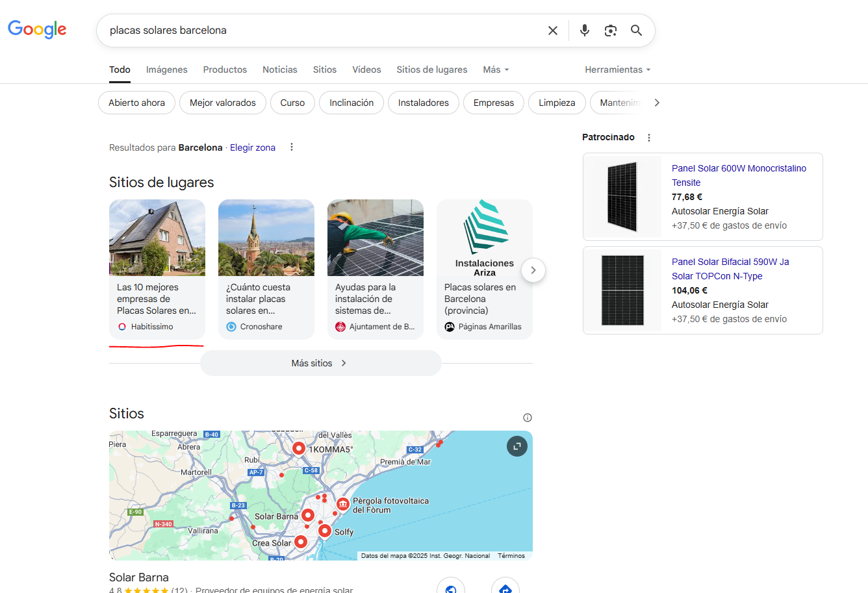Switch to the Vídeos tab
This screenshot has width=868, height=593.
pyautogui.click(x=366, y=69)
